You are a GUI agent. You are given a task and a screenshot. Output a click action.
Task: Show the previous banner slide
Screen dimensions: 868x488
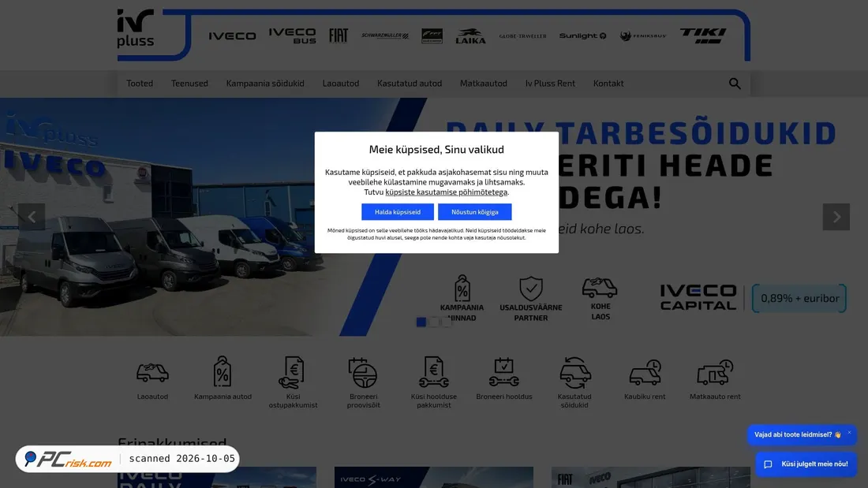(x=32, y=217)
